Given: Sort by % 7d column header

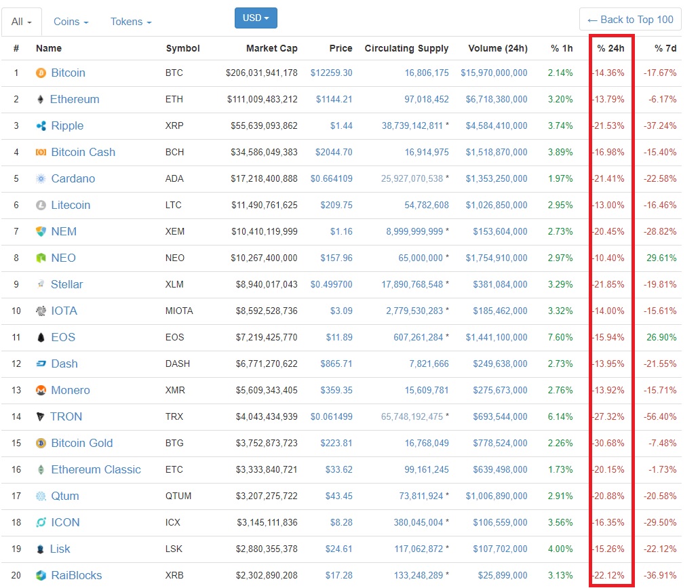Looking at the screenshot, I should tap(665, 48).
